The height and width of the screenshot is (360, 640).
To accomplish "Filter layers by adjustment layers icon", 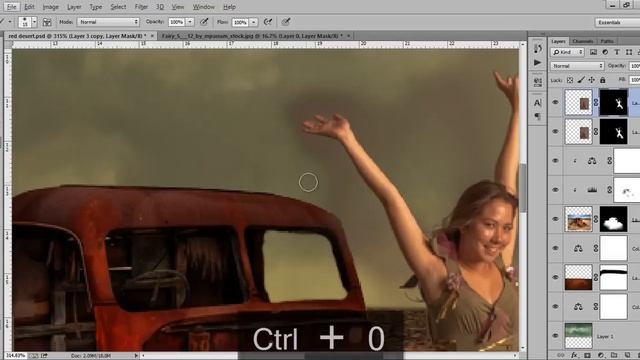I will (x=605, y=52).
